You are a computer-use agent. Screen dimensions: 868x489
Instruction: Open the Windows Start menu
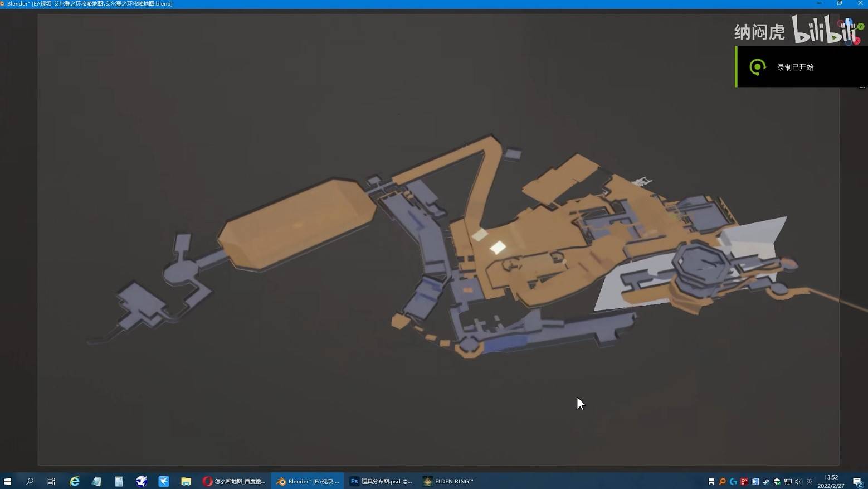(x=7, y=481)
